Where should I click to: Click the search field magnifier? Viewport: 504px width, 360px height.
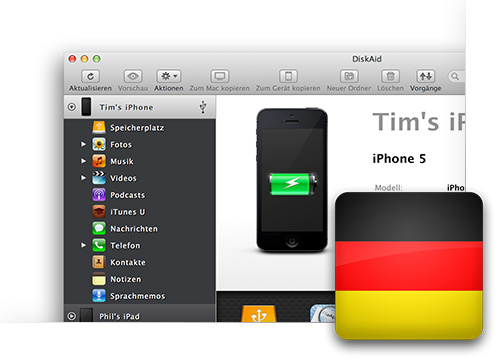455,77
